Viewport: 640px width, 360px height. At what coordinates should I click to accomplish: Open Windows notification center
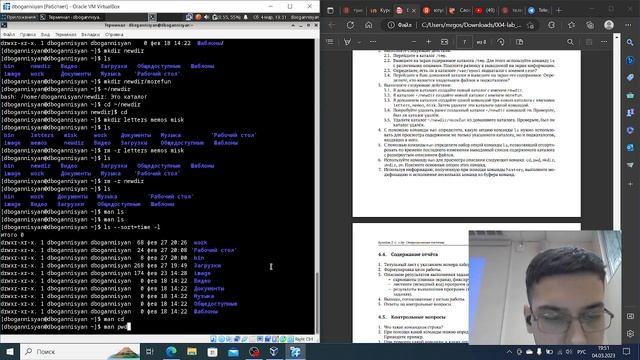coord(627,351)
